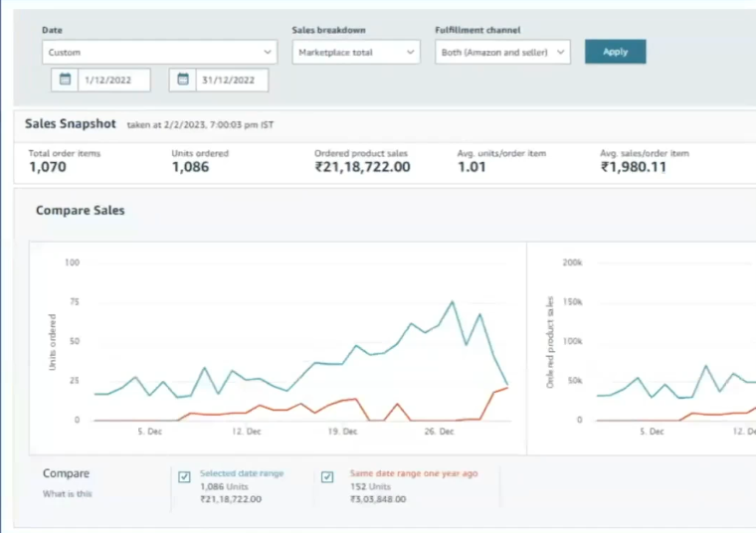756x533 pixels.
Task: Open the Sales breakdown dropdown
Action: click(x=356, y=52)
